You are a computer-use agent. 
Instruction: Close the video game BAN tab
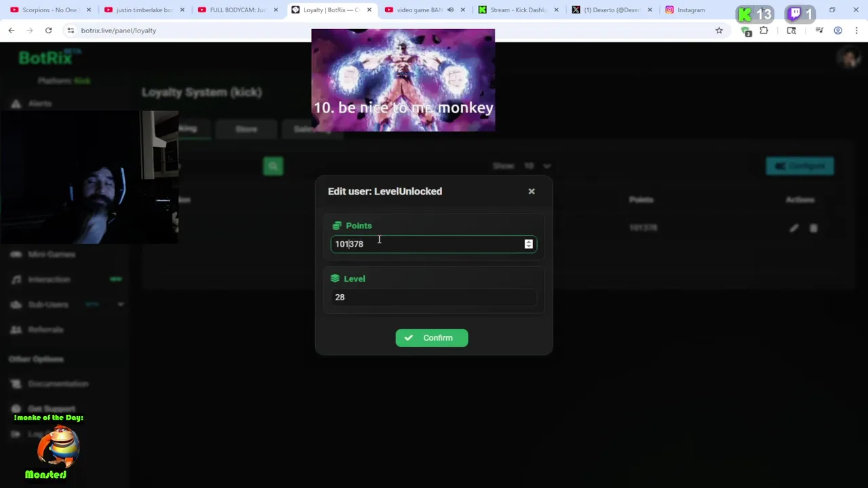tap(462, 10)
